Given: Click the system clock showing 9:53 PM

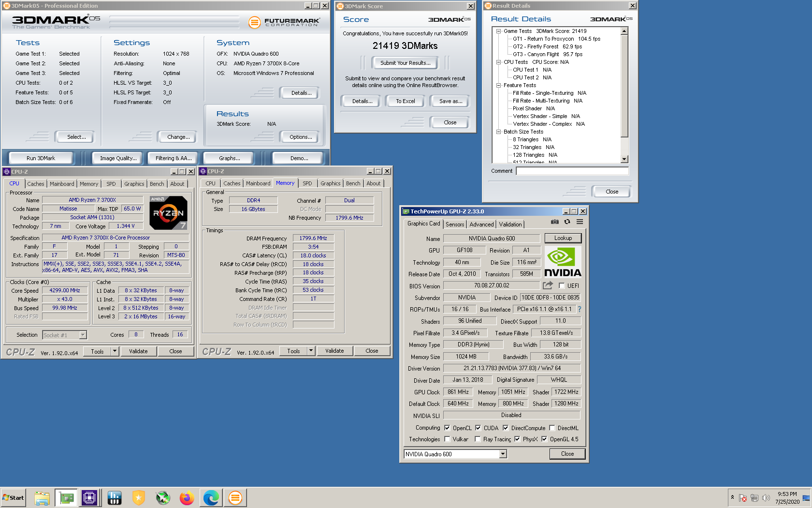Looking at the screenshot, I should coord(787,498).
